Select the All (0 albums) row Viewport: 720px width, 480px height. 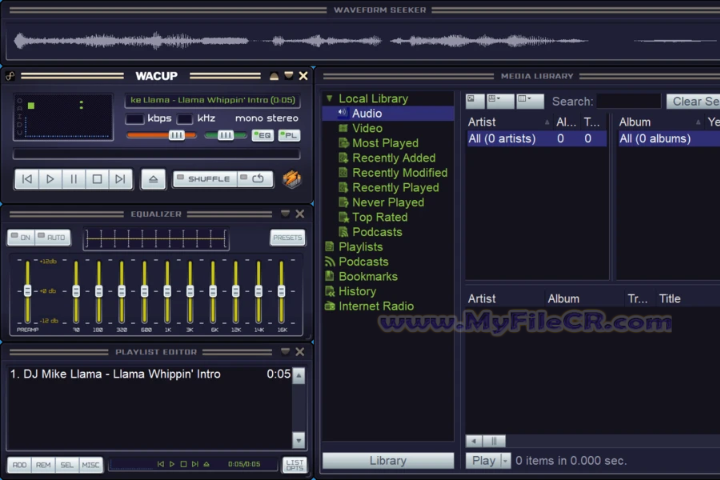(x=669, y=139)
